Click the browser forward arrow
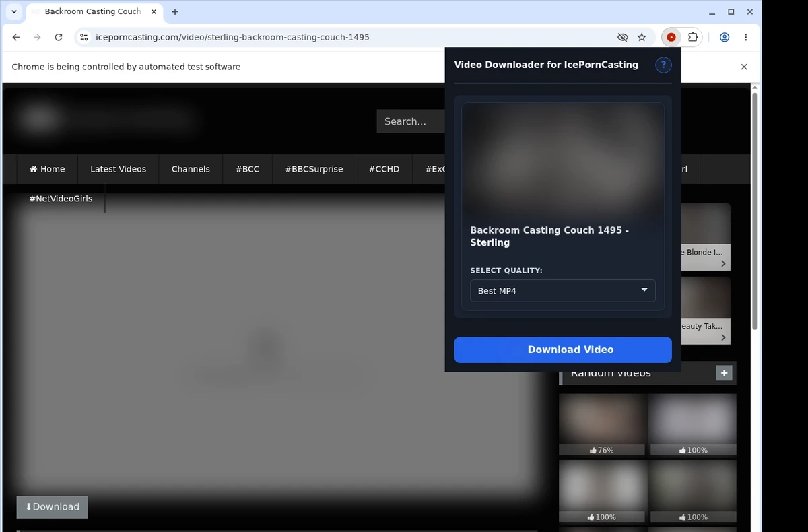 (x=37, y=37)
